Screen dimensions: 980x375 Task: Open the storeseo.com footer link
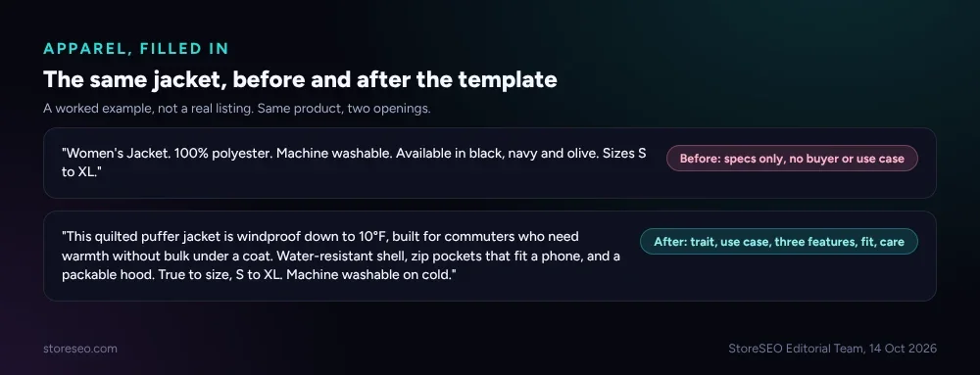80,349
